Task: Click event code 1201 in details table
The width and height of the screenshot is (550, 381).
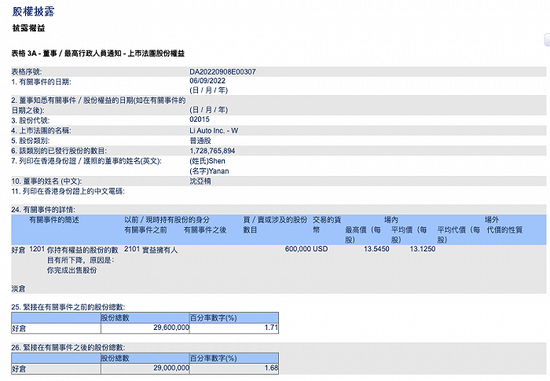Action: pos(37,249)
